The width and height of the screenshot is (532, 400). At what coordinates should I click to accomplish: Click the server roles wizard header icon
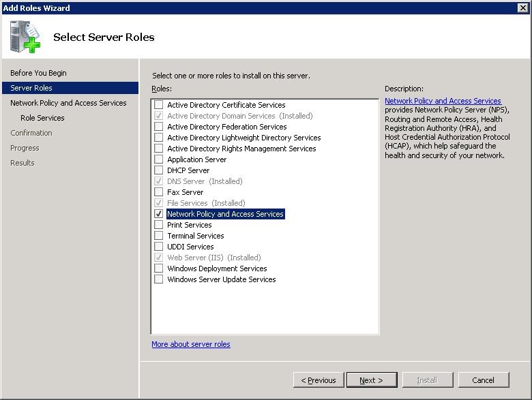tap(25, 37)
